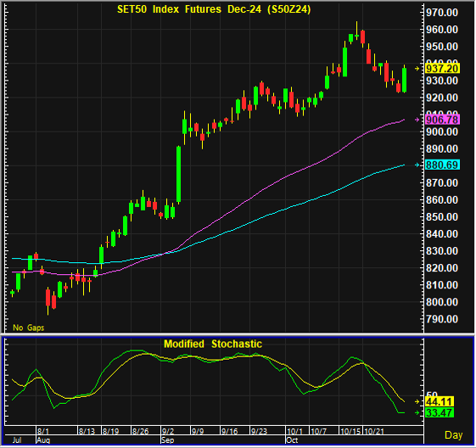476x448 pixels.
Task: Click the SET50 Index Futures Dec-24 title
Action: [x=214, y=9]
